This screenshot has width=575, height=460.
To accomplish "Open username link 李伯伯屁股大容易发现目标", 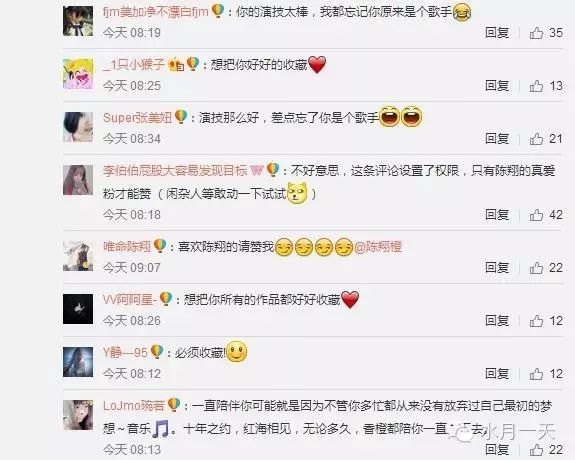I will (x=175, y=171).
